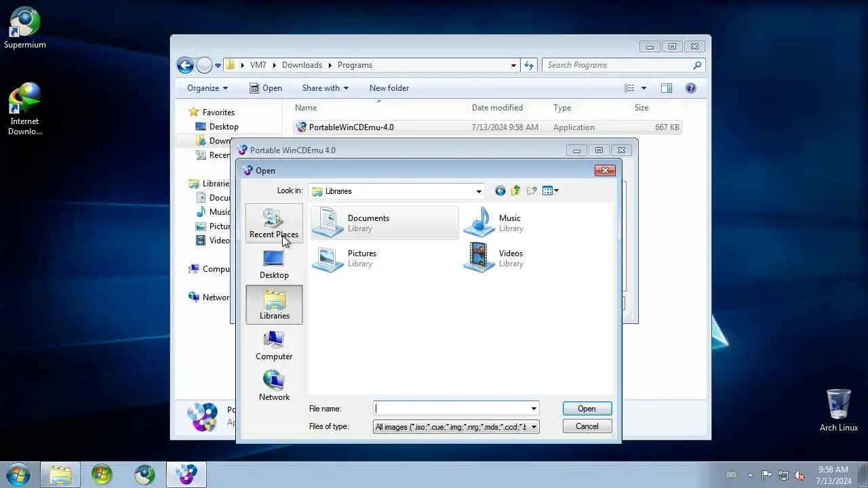Select Network in the Open dialog places bar
The width and height of the screenshot is (868, 488).
[274, 386]
